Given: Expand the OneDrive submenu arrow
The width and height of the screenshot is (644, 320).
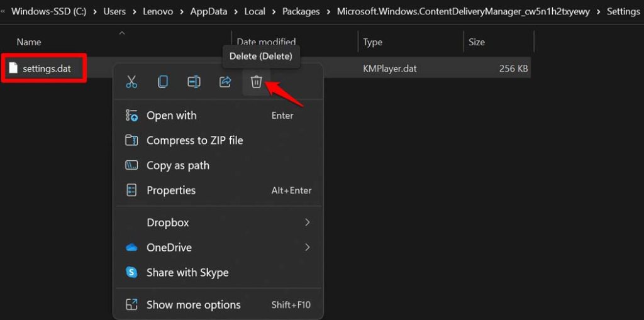Looking at the screenshot, I should (x=308, y=248).
